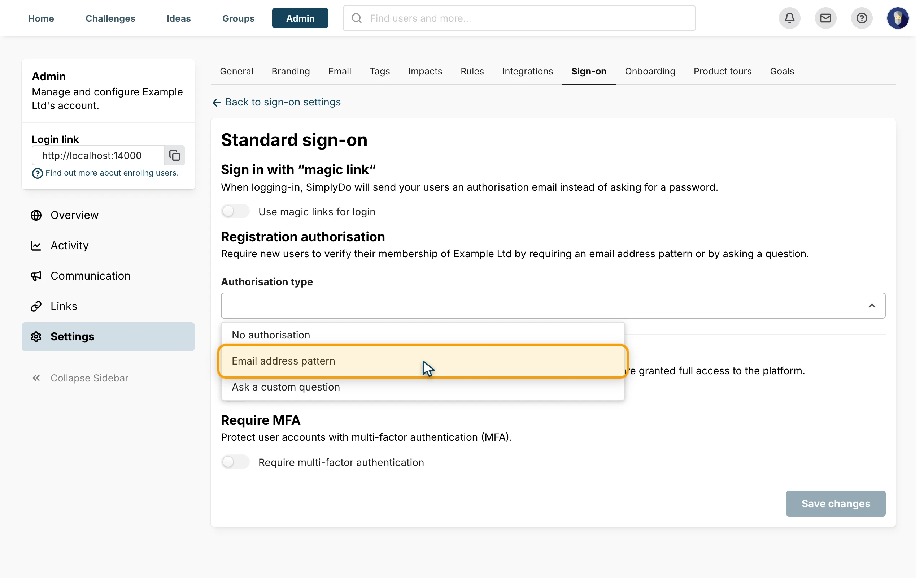924x578 pixels.
Task: Enable Require multi-factor authentication
Action: coord(235,462)
